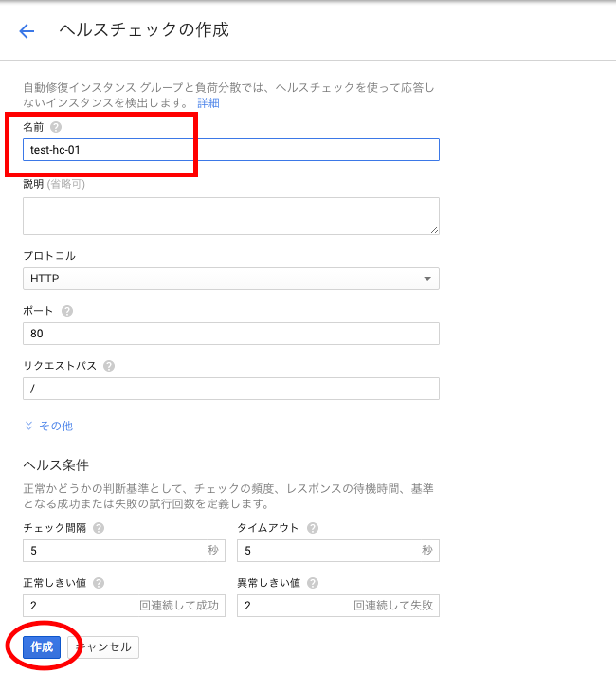This screenshot has height=673, width=616.
Task: Click the ヘルス条件 section heading
Action: pos(56,464)
